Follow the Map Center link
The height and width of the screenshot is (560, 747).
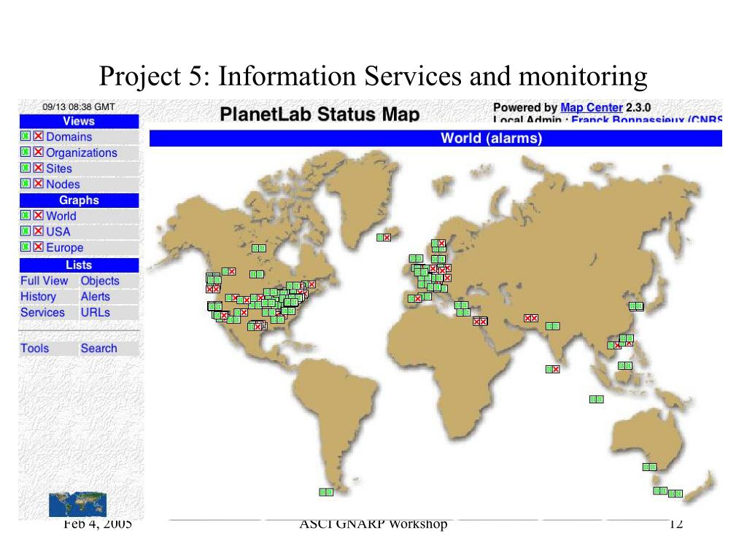(591, 108)
